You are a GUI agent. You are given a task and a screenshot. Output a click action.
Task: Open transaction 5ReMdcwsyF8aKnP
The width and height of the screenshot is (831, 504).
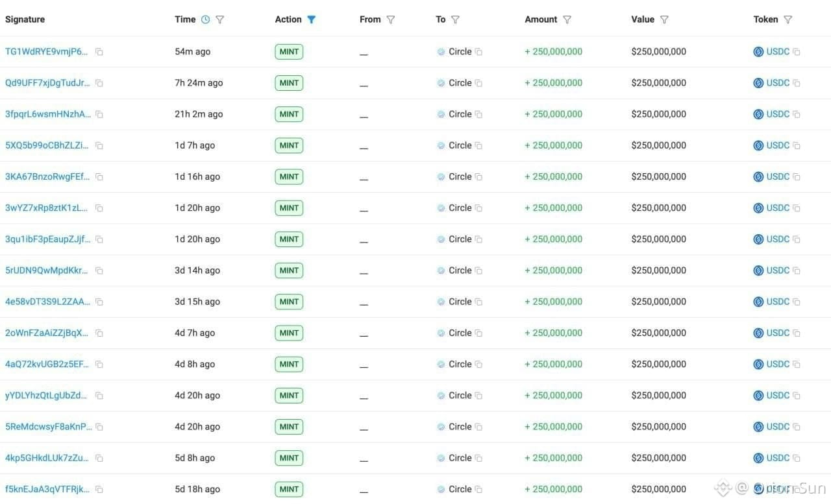click(49, 426)
